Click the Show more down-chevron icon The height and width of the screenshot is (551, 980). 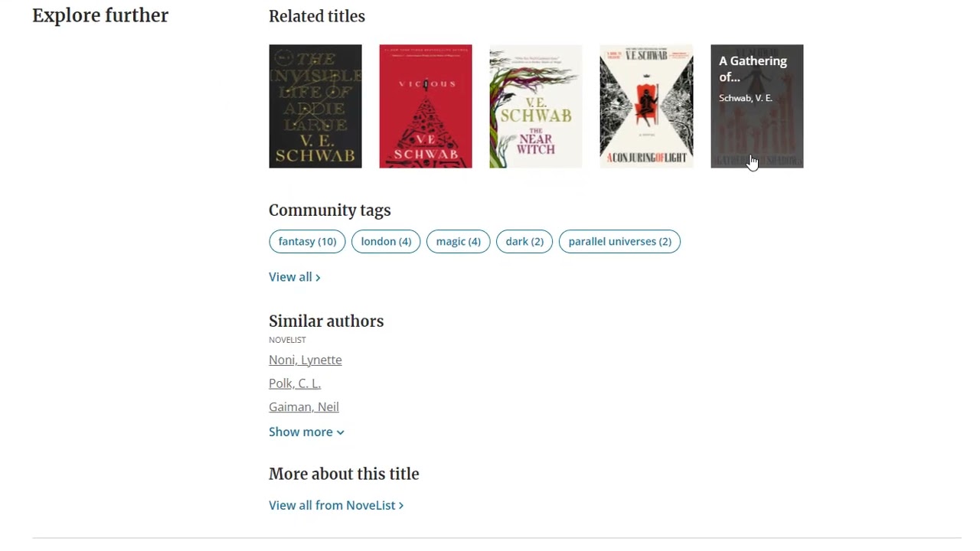pos(341,432)
